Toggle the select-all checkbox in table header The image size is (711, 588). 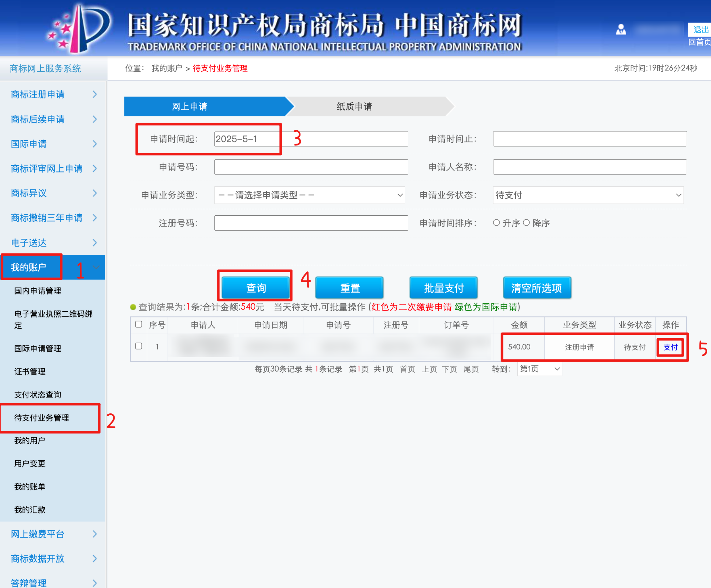click(x=139, y=324)
